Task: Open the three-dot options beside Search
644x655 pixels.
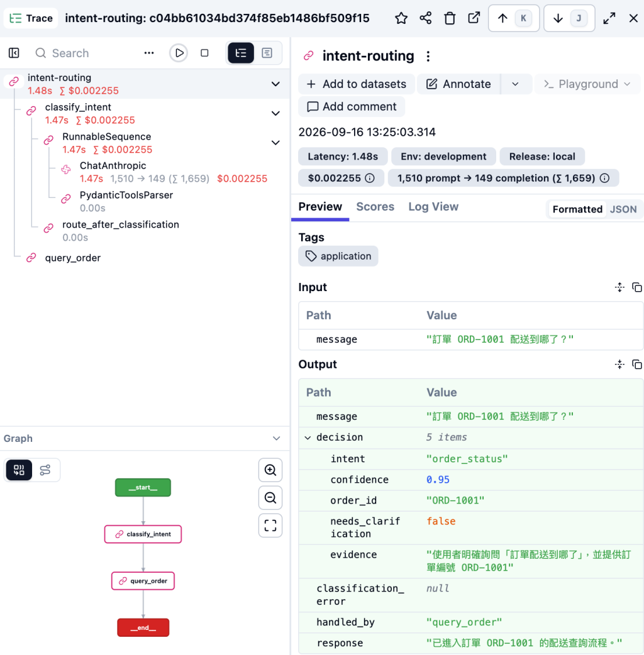Action: [x=149, y=53]
